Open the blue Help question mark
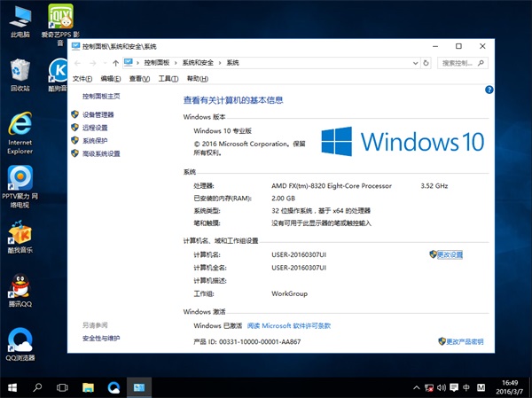Viewport: 532px width, 398px height. click(x=489, y=90)
